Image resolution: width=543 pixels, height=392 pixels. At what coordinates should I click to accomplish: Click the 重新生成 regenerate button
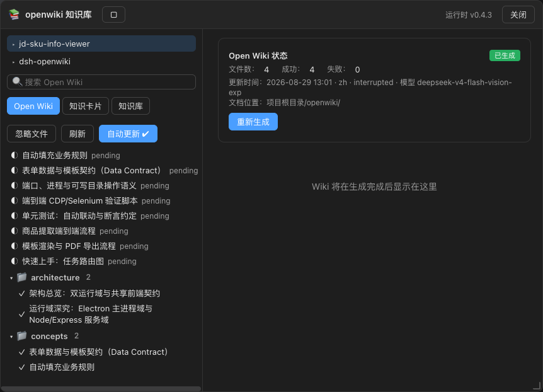(x=253, y=122)
